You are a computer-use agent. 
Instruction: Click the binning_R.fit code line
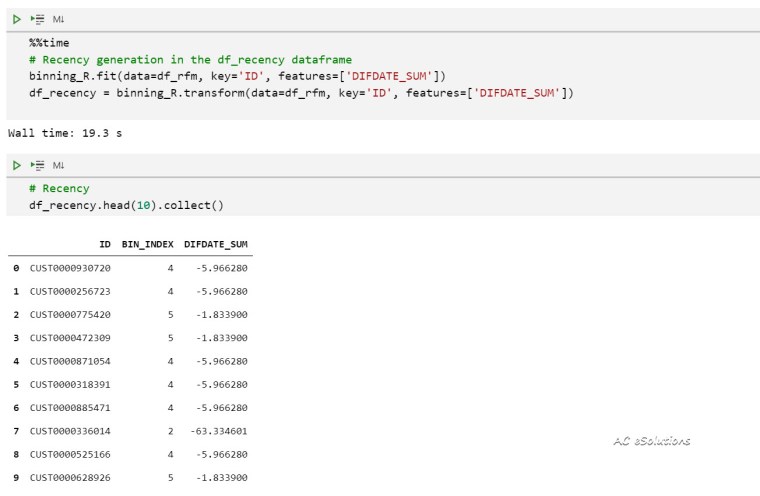click(237, 76)
